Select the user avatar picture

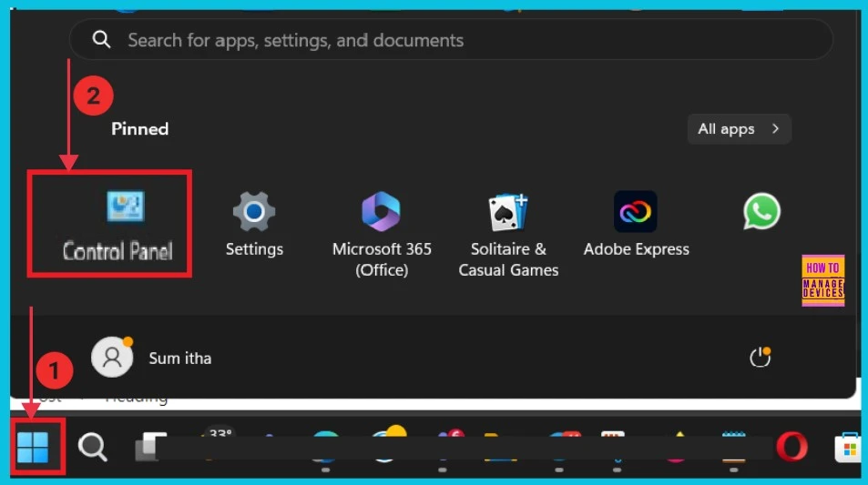click(112, 358)
